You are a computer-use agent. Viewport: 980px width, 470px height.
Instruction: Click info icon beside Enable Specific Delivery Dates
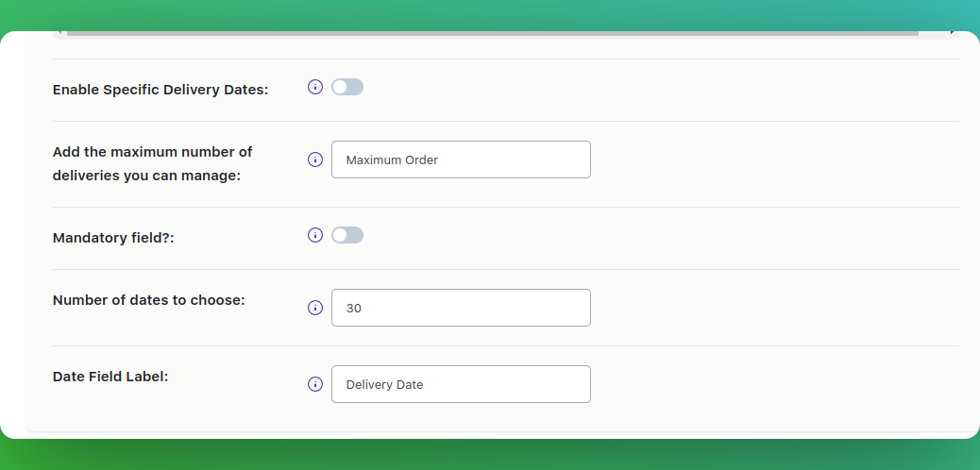[x=315, y=87]
